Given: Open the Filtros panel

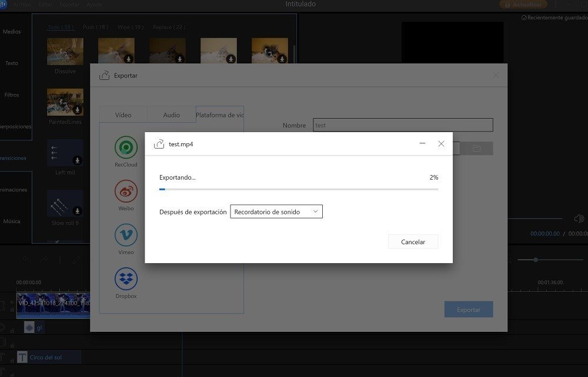Looking at the screenshot, I should point(13,95).
